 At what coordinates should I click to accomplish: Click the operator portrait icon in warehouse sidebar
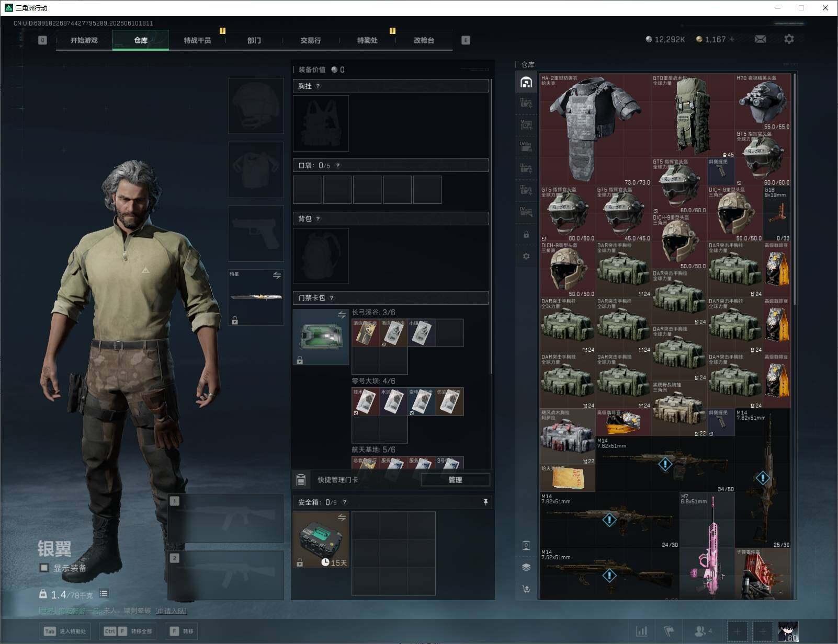[x=526, y=546]
